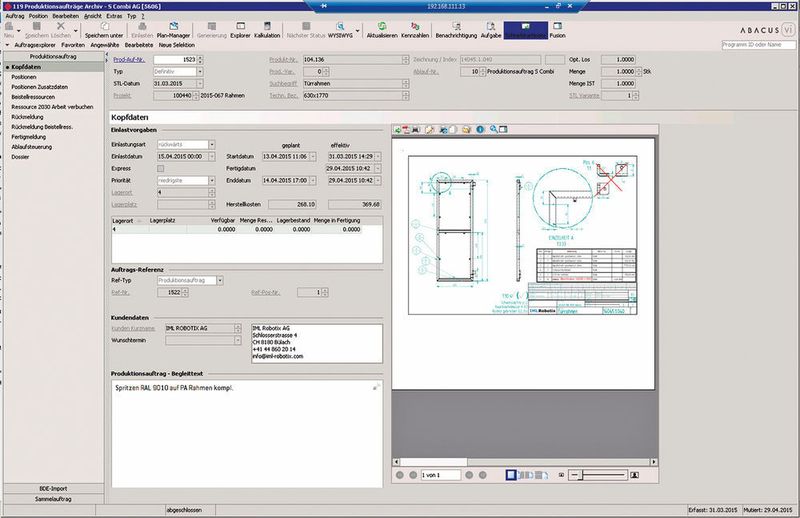
Task: Refresh data with Aktualisieren
Action: pos(382,30)
